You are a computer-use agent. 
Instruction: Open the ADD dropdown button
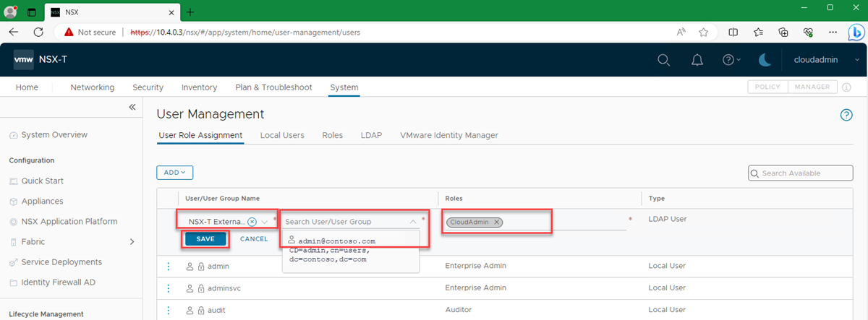[x=174, y=173]
